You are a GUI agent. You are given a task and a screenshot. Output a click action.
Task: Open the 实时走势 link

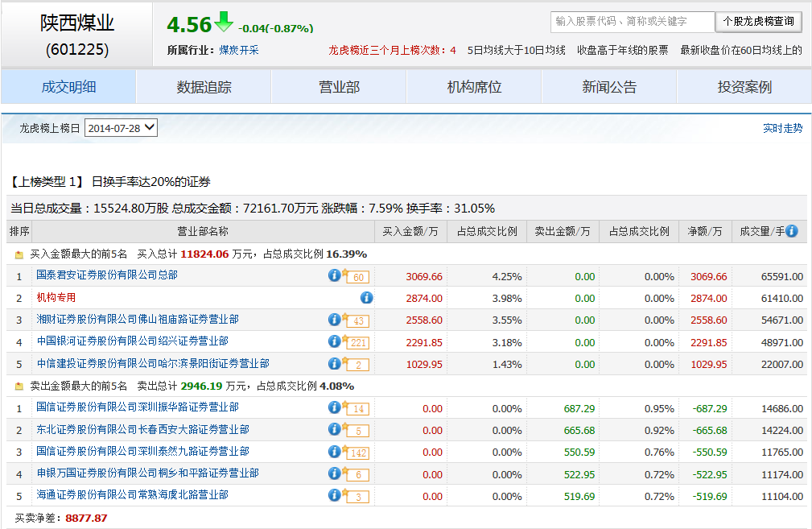click(782, 129)
